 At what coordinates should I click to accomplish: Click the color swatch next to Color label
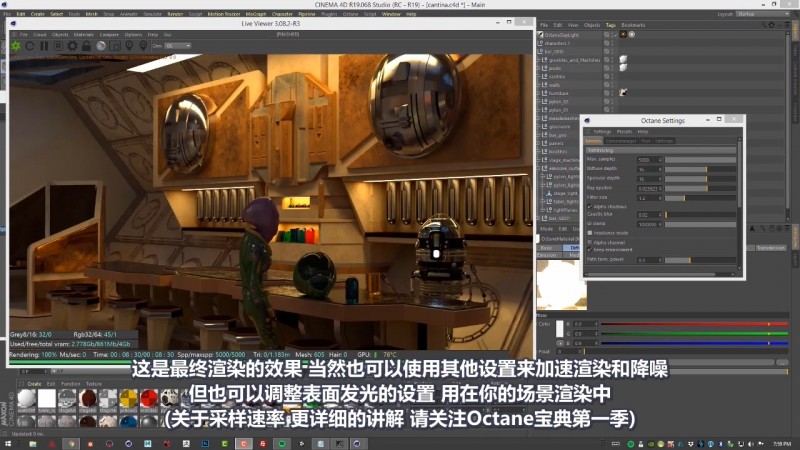point(560,329)
